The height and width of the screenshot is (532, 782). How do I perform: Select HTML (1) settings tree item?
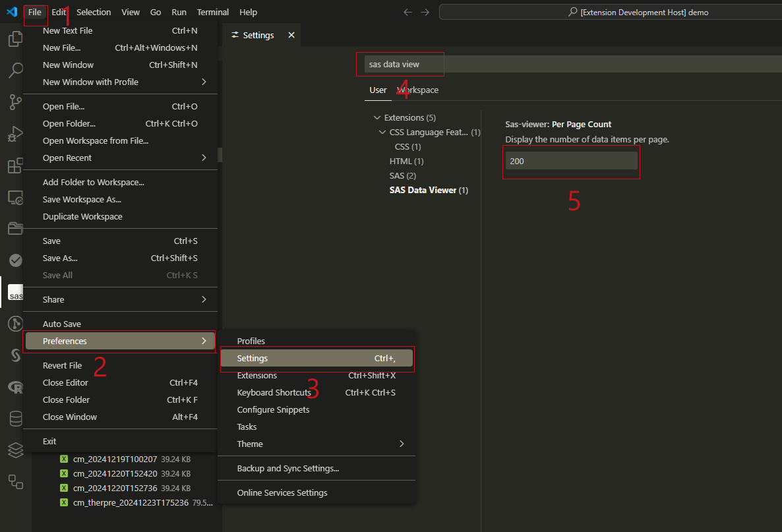(406, 161)
